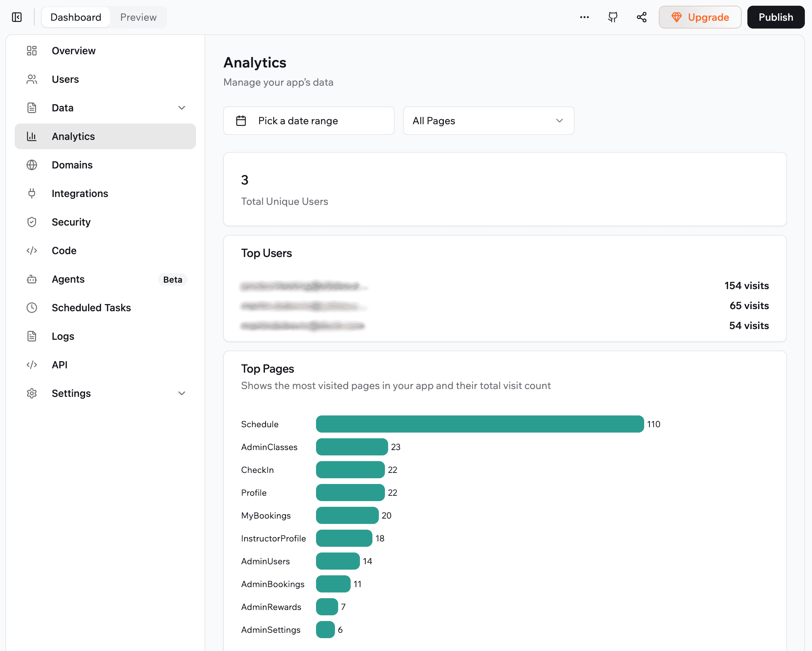This screenshot has width=812, height=651.
Task: Click the Code angle-brackets icon
Action: pyautogui.click(x=32, y=251)
